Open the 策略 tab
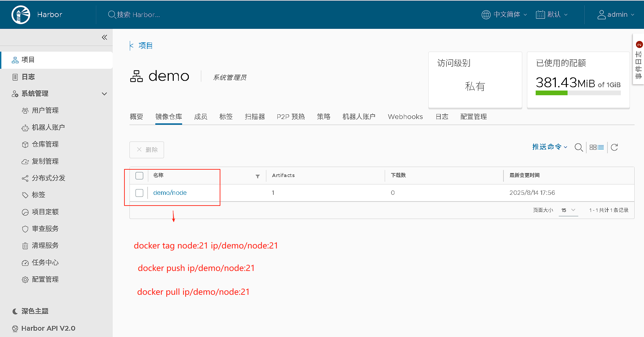 (324, 117)
